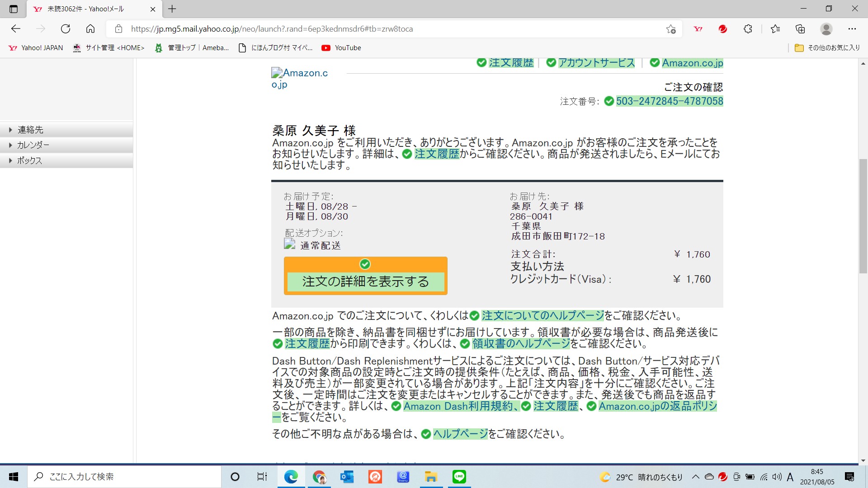Open にほんブログ村 マイページ bookmark
The image size is (868, 488).
pyautogui.click(x=275, y=48)
